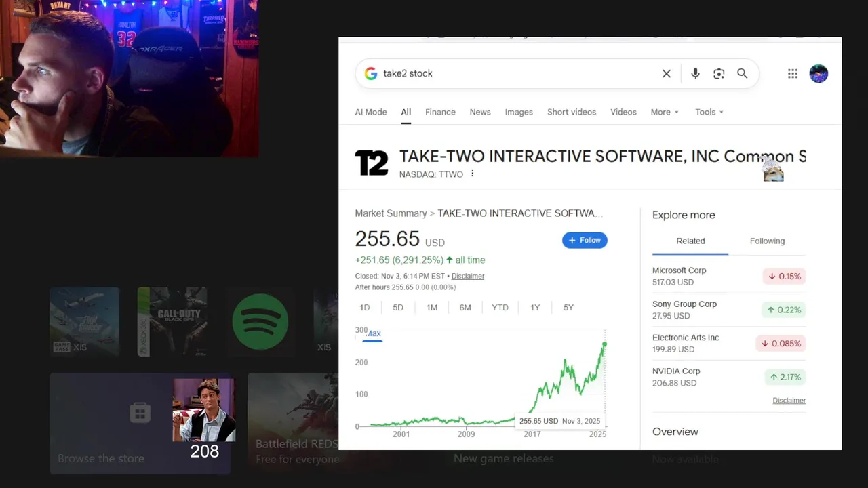Click the Google logo in search box
This screenshot has height=488, width=868.
click(371, 73)
